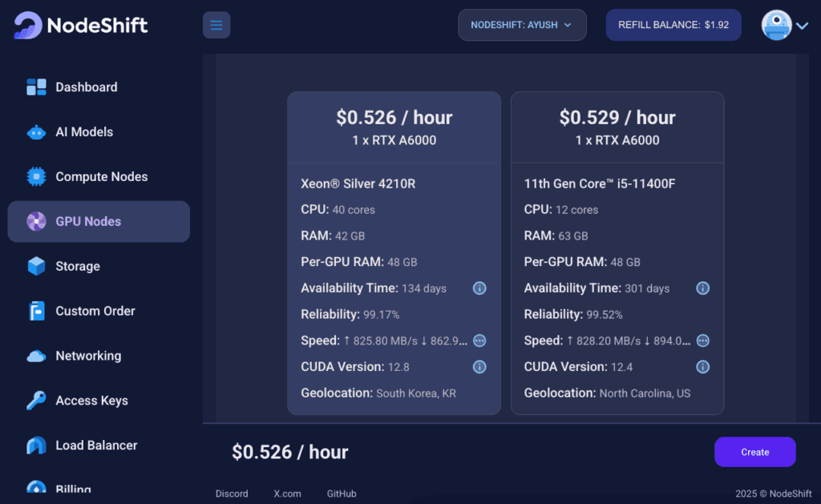Click the bottom bar $0.526 / hour total

click(290, 452)
